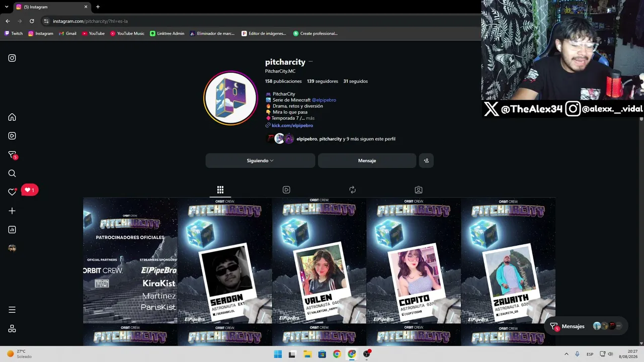
Task: Open the YouTube Music bookmark
Action: (x=127, y=34)
